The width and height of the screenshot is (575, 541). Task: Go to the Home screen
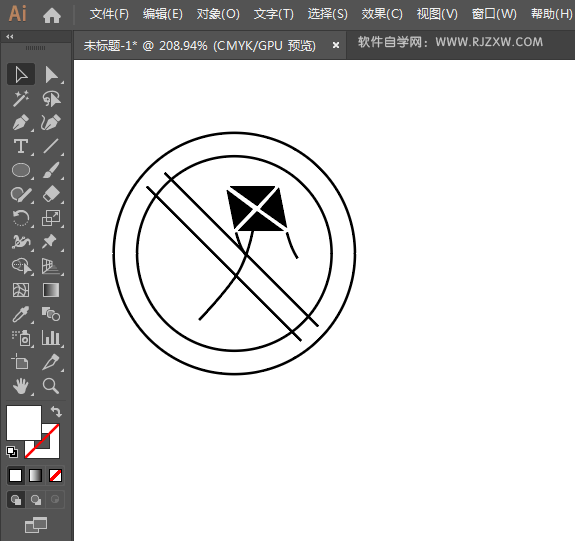point(52,15)
